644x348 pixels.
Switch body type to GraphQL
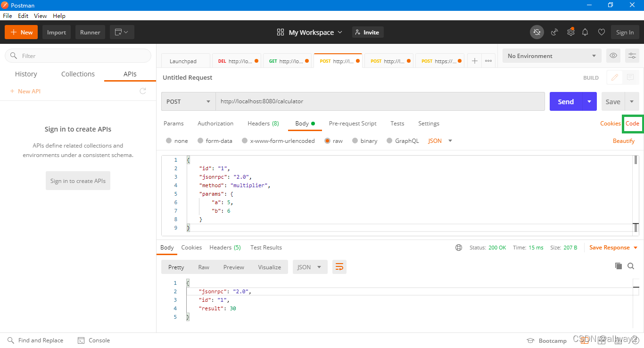(403, 141)
